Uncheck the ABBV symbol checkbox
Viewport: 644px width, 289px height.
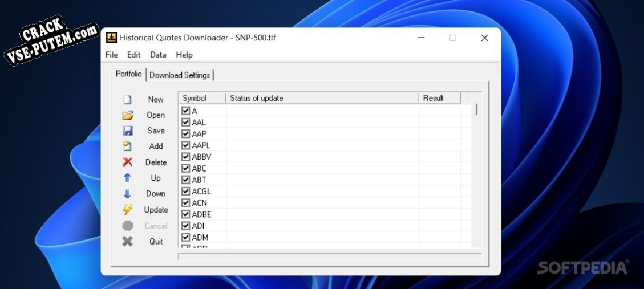[185, 157]
